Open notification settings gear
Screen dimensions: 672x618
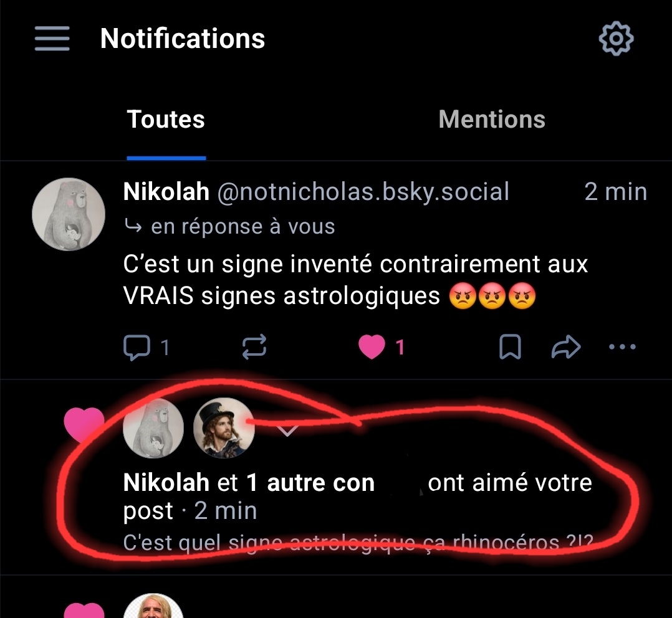tap(616, 39)
